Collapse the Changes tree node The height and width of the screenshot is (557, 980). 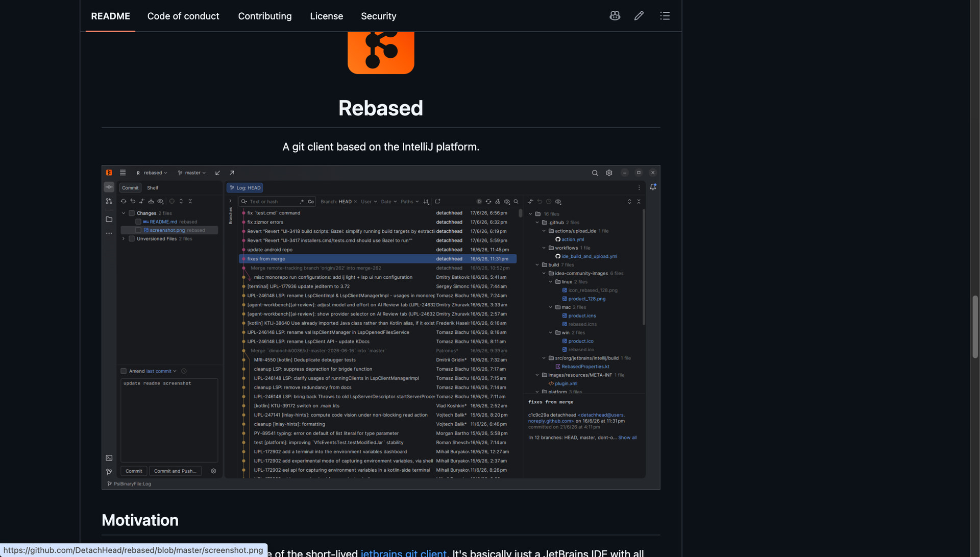click(124, 213)
